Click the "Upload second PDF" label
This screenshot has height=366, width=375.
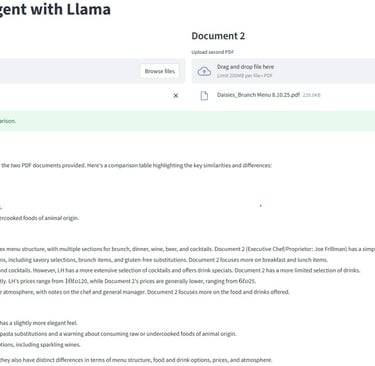pyautogui.click(x=212, y=52)
